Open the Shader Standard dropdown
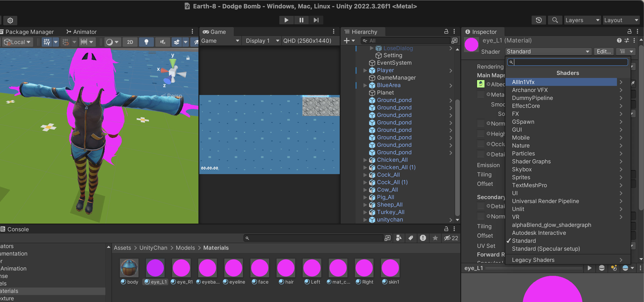Screen dimensions: 644x302 tap(547, 52)
